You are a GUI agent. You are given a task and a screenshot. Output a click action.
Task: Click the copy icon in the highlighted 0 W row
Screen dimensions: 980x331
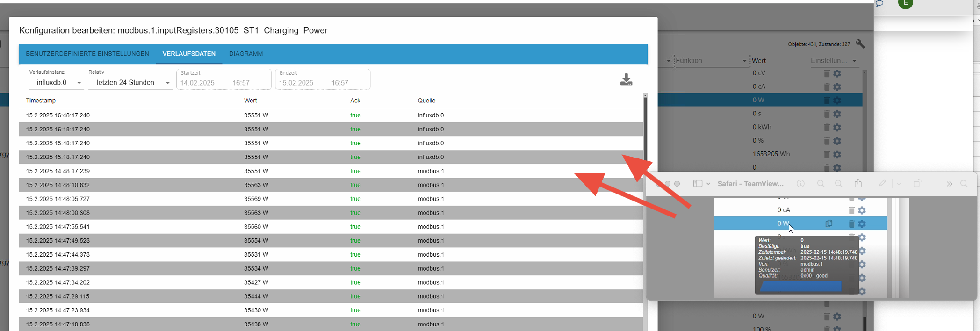[x=829, y=223]
